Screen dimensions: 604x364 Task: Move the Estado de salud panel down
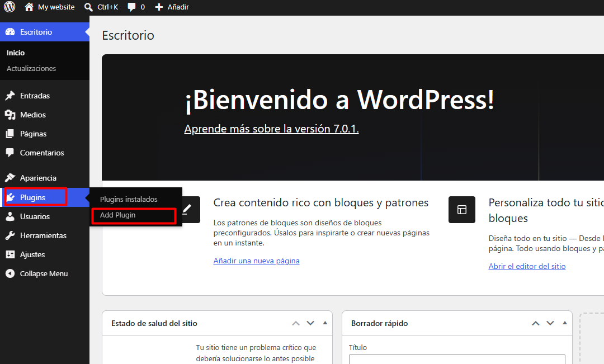pos(310,323)
